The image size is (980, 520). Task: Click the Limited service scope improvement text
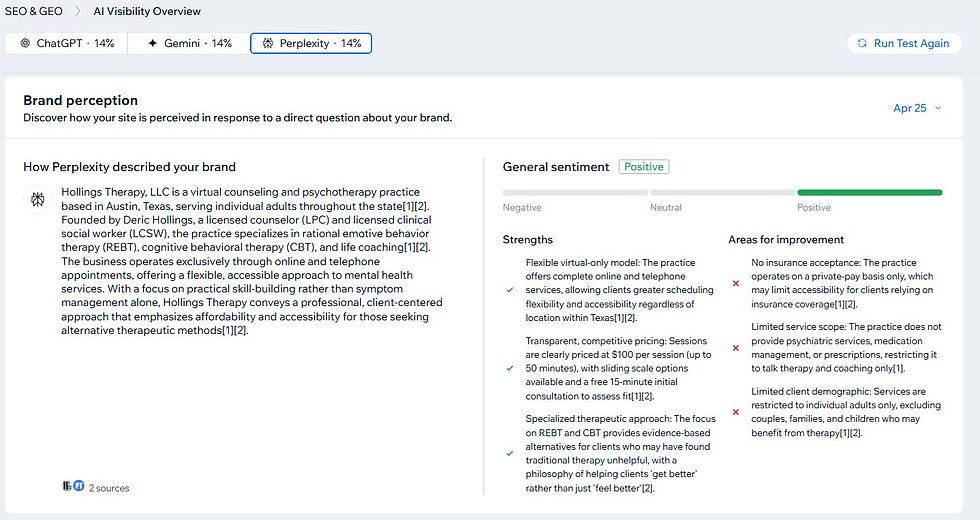(846, 348)
